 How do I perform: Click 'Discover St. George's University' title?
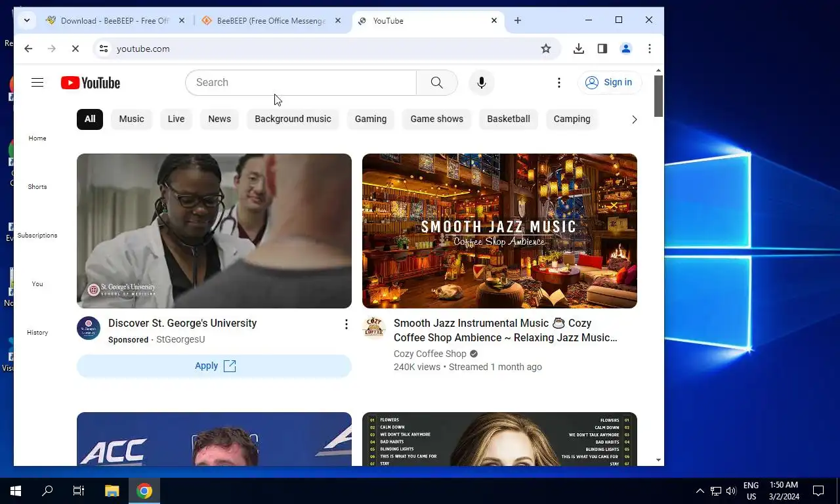(182, 324)
